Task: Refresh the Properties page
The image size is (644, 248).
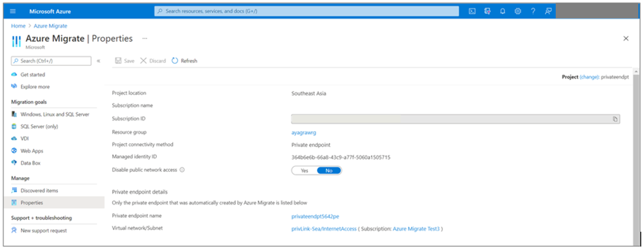Action: pos(184,61)
